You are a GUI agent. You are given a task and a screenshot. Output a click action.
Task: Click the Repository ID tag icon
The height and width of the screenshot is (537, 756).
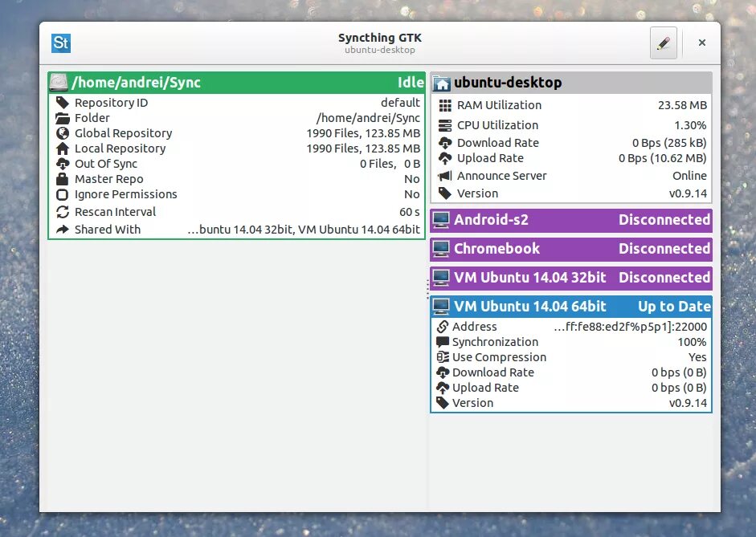click(62, 103)
